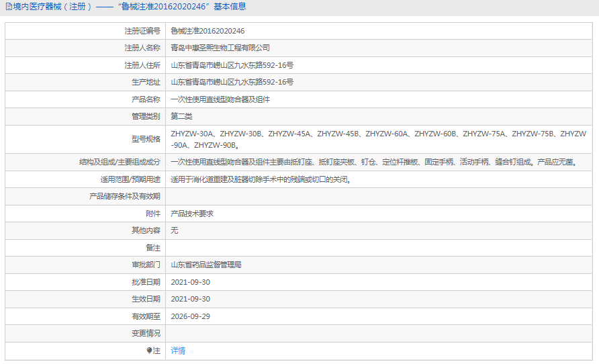The height and width of the screenshot is (364, 599).
Task: Click the model list starting ZHYZW-30A
Action: 378,140
